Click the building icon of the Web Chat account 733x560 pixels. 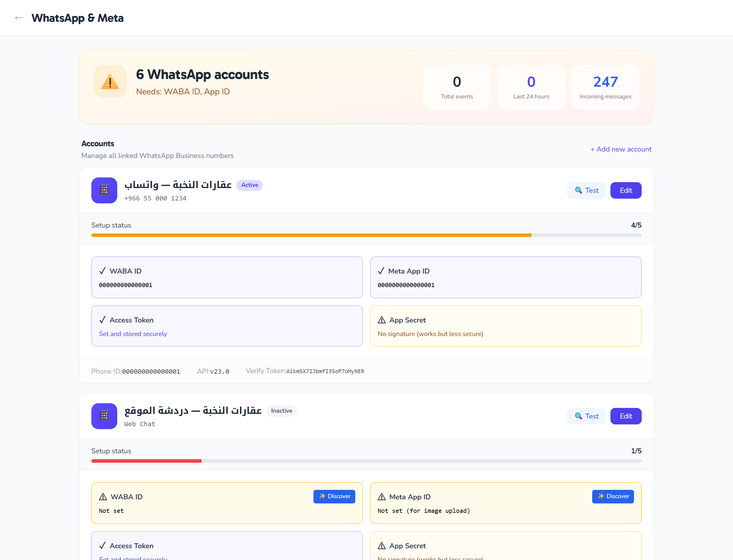[104, 416]
